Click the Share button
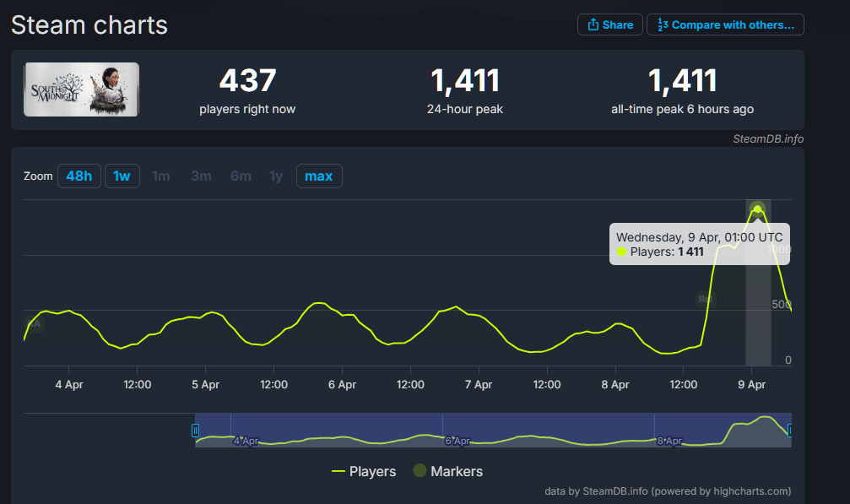 609,24
